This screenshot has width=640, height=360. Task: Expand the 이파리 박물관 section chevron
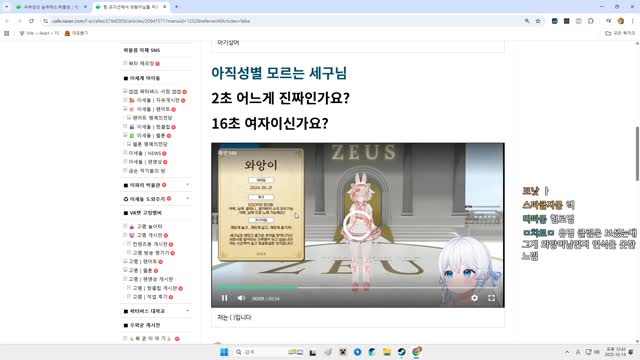[188, 185]
